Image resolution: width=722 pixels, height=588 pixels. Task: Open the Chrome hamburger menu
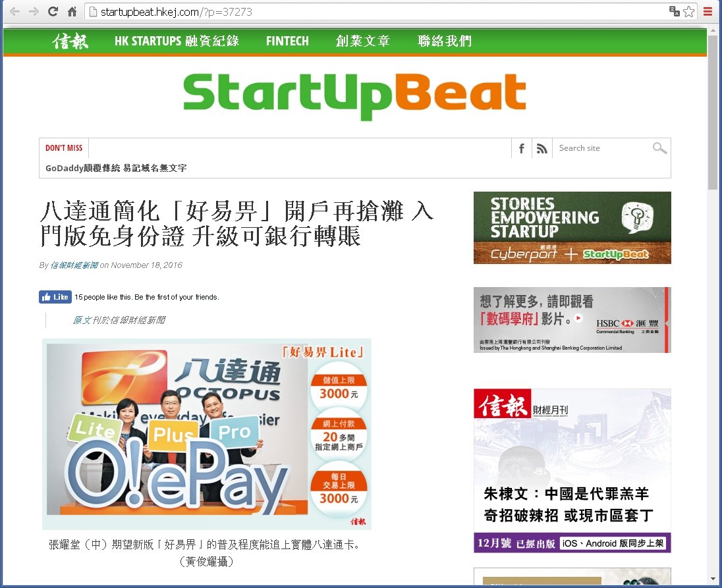tap(708, 12)
